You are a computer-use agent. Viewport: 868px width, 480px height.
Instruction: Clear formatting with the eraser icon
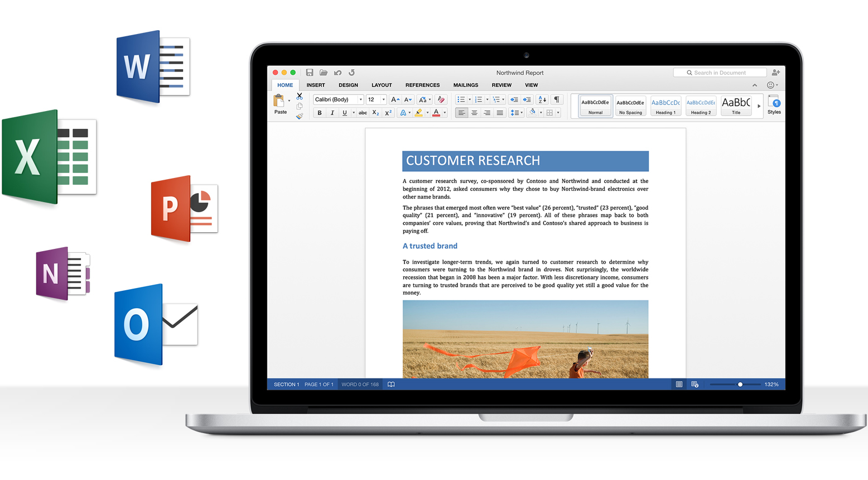tap(441, 99)
